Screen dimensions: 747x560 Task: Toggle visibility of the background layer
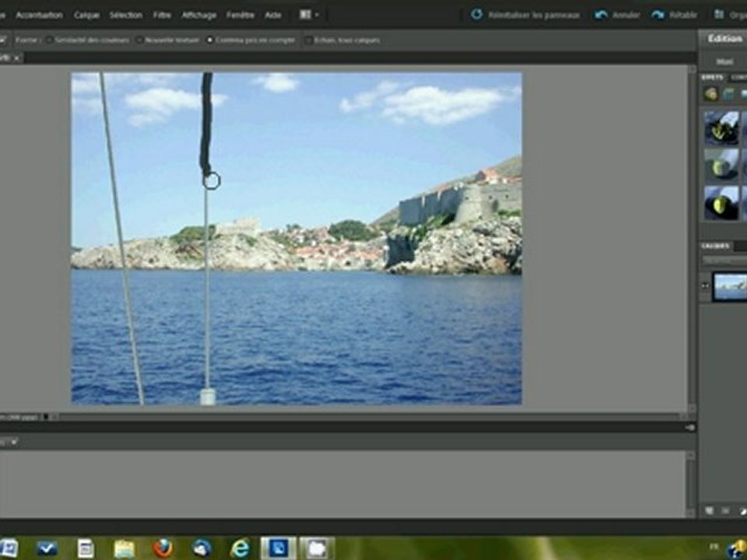[x=706, y=286]
